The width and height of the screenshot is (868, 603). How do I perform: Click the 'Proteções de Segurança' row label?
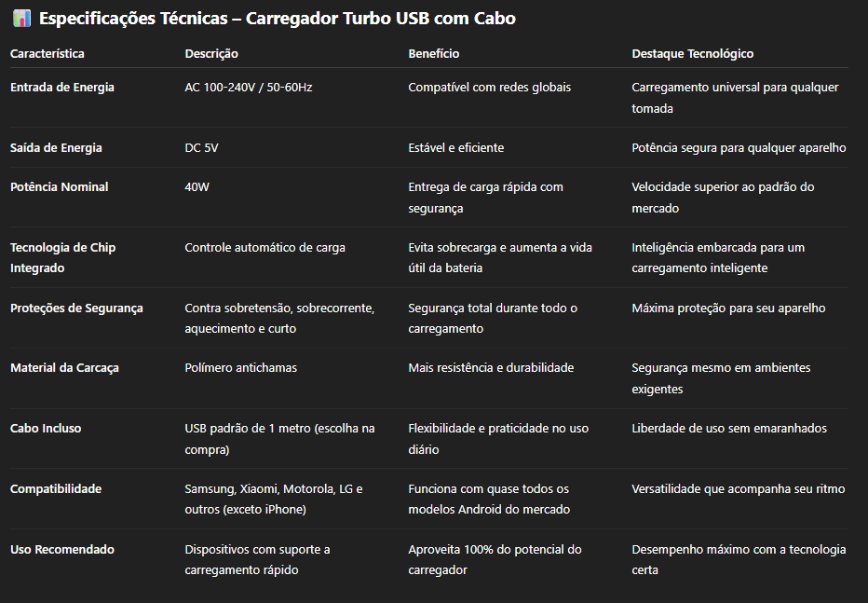coord(76,308)
